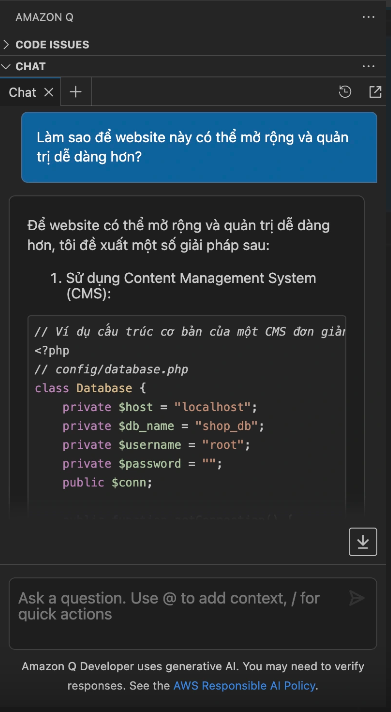Add a new chat tab
This screenshot has width=391, height=712.
pyautogui.click(x=75, y=92)
